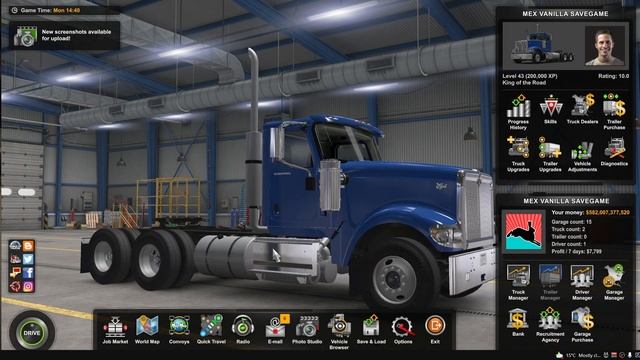The width and height of the screenshot is (640, 360).
Task: Open the orange Blogger social link
Action: coord(28,246)
